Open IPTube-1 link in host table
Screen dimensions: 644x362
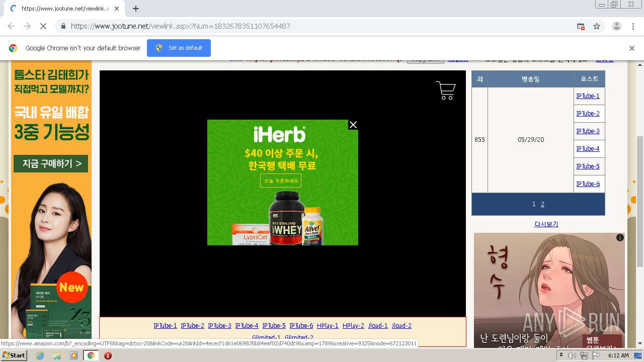tap(588, 96)
